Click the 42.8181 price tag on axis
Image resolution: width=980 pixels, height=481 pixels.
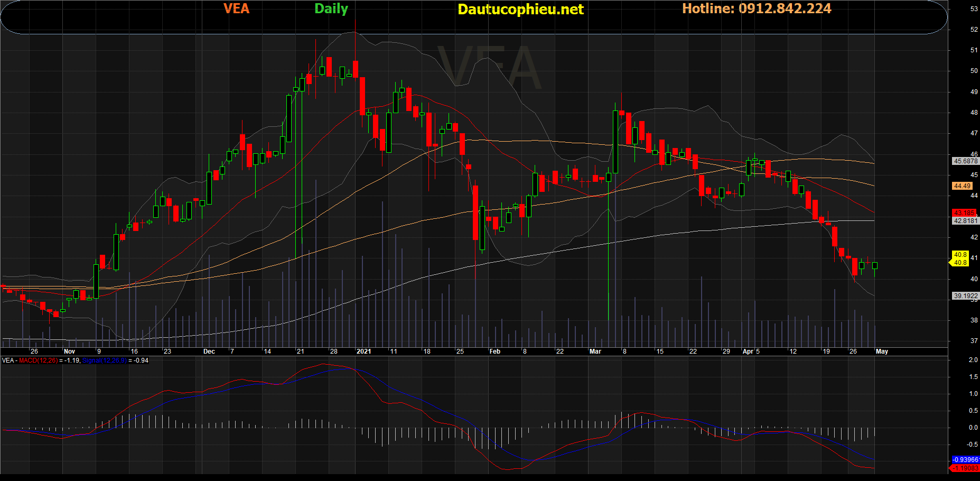pos(965,221)
